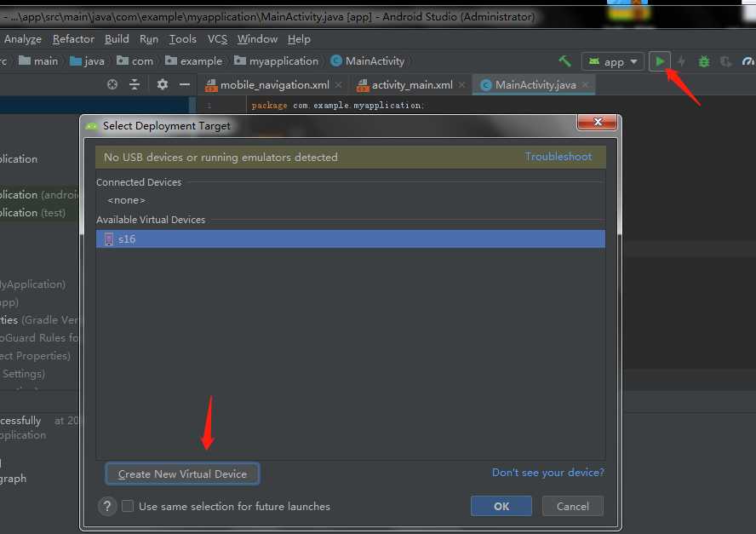Open the Analyze menu
This screenshot has height=534, width=756.
click(x=23, y=39)
